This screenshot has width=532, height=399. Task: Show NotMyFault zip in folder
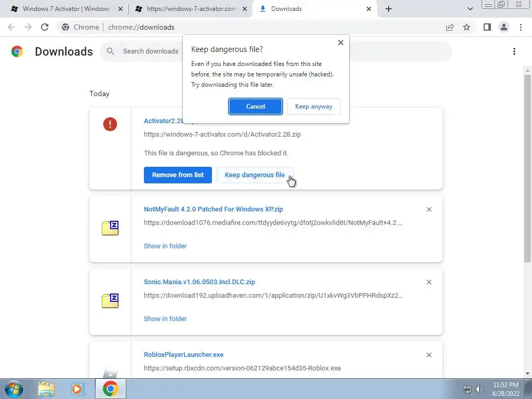[165, 246]
